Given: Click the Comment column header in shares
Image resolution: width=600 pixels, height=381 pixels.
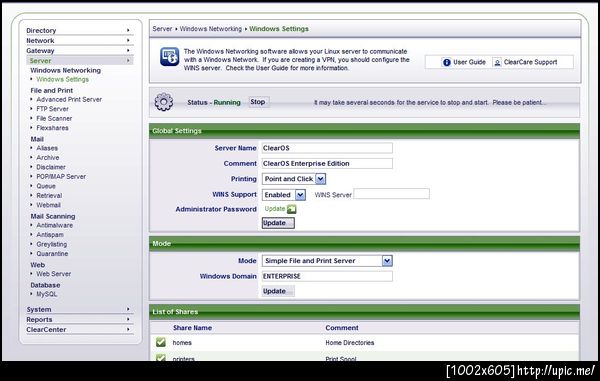Looking at the screenshot, I should coord(342,327).
